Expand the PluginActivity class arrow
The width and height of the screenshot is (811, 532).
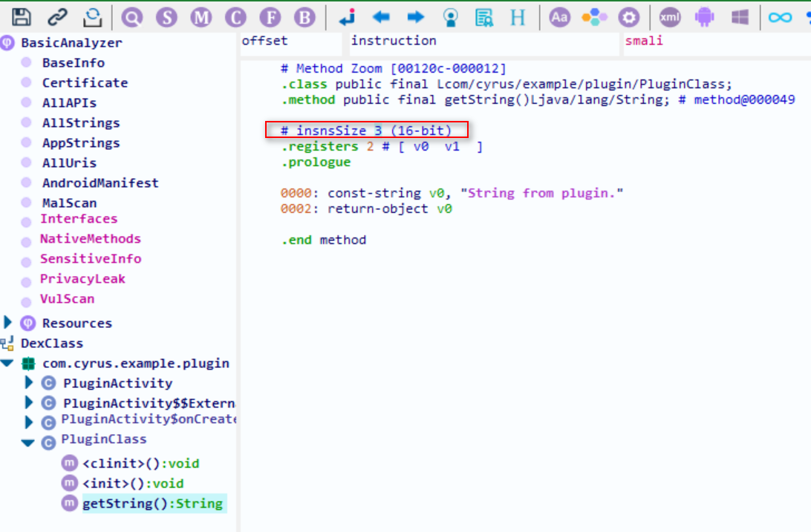[29, 383]
